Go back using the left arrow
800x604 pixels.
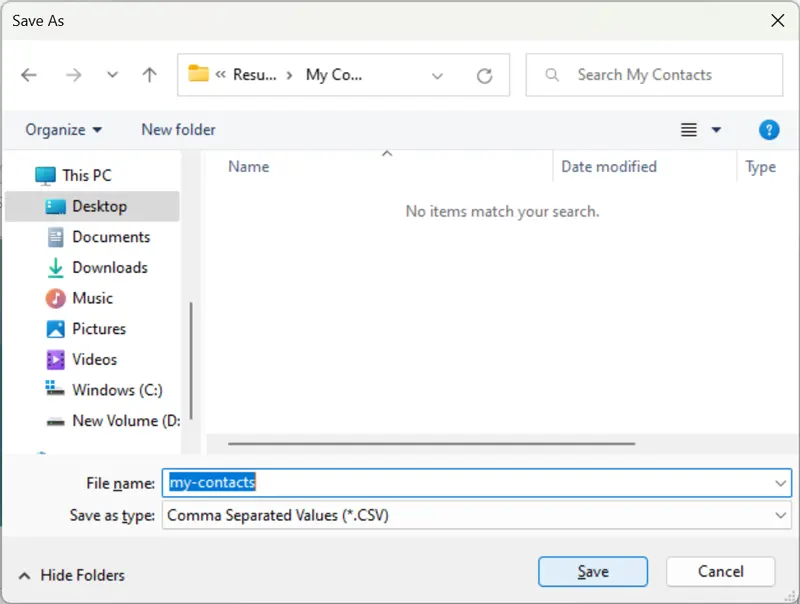click(29, 75)
